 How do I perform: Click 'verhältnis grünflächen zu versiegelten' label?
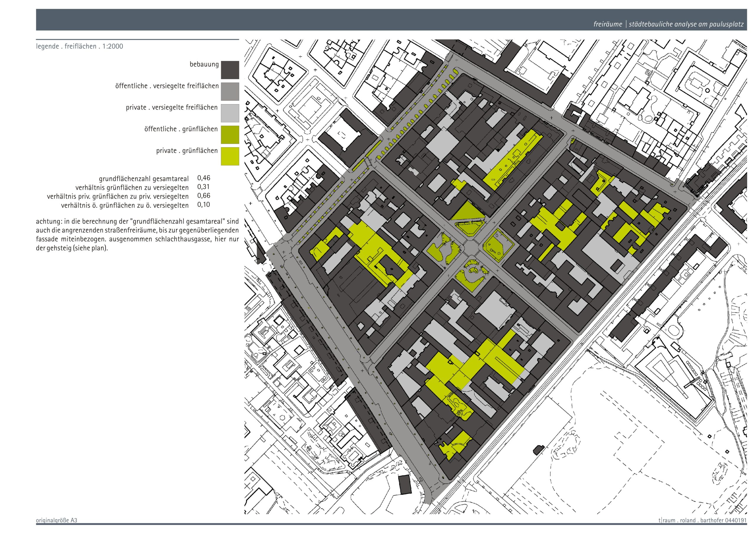(x=132, y=188)
